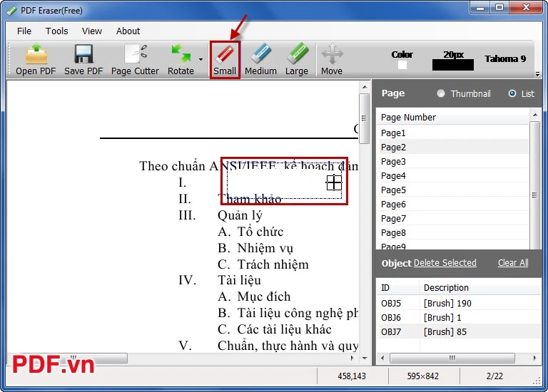The width and height of the screenshot is (548, 392).
Task: Click page list scrollbar up arrow
Action: click(x=535, y=115)
